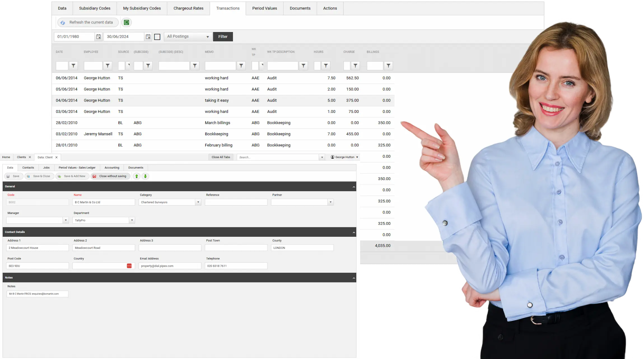The height and width of the screenshot is (359, 644).
Task: Expand the Category Chartered Surveyors dropdown
Action: 198,202
